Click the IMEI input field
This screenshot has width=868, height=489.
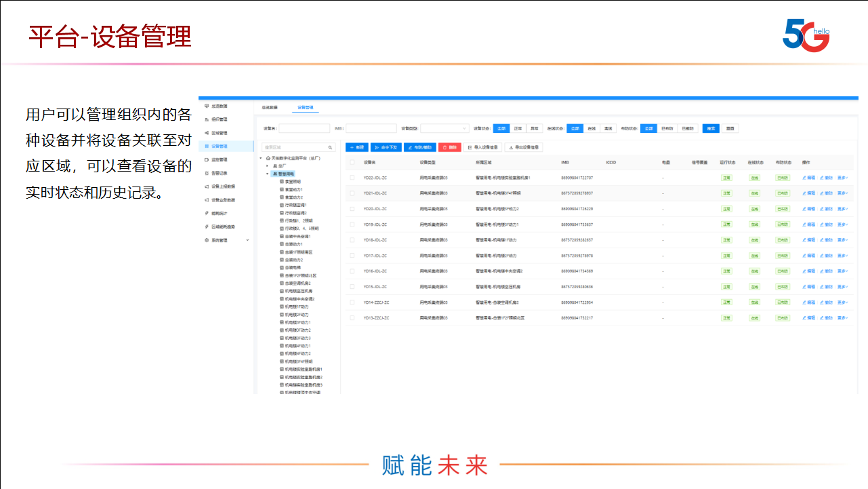[x=371, y=128]
